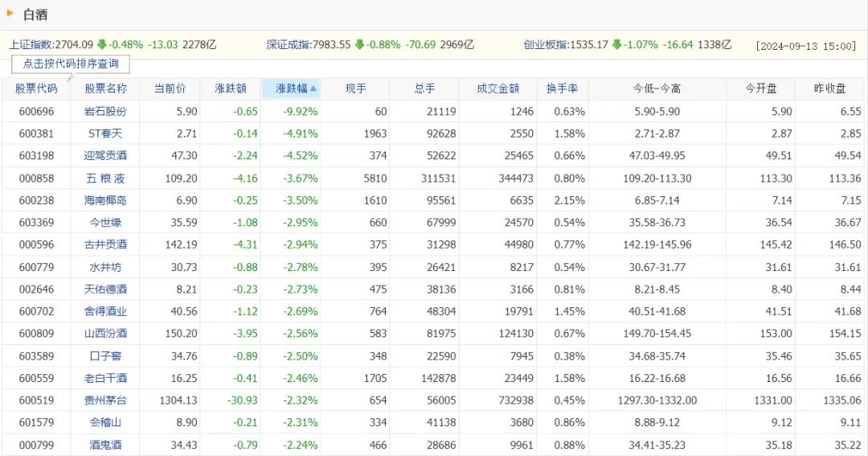
Task: Click stock code 600519
Action: [36, 400]
